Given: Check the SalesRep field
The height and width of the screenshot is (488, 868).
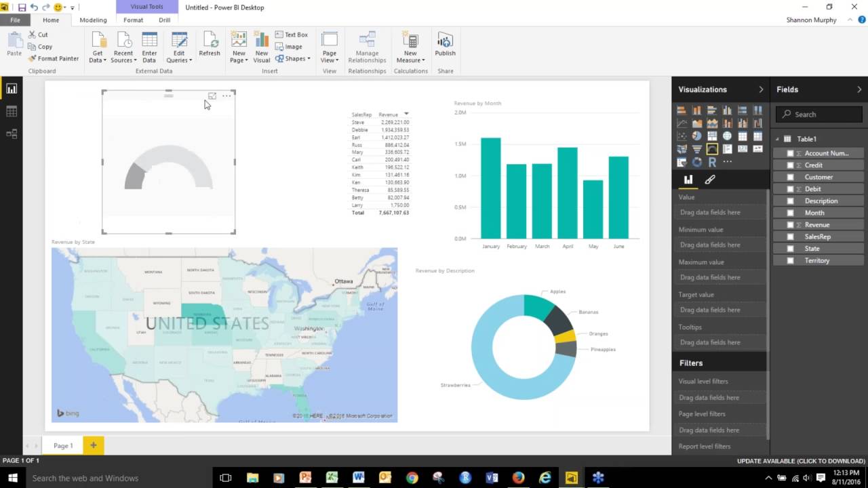Looking at the screenshot, I should click(790, 237).
